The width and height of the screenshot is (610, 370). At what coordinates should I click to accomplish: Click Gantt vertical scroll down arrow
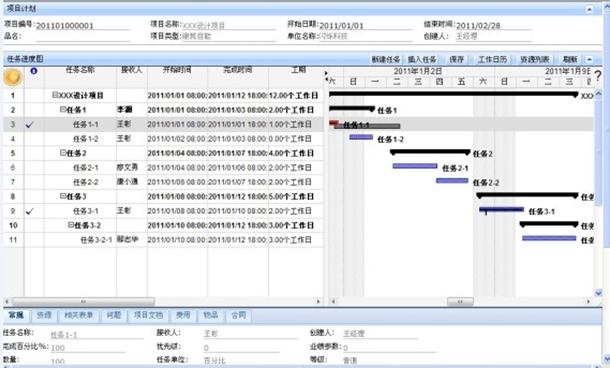coord(598,293)
